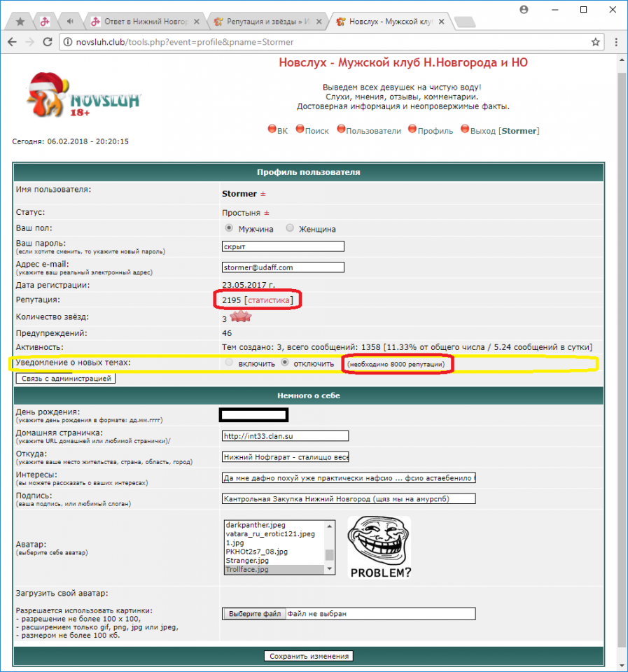Click the Chrome user profile icon
The width and height of the screenshot is (628, 672).
pos(524,9)
